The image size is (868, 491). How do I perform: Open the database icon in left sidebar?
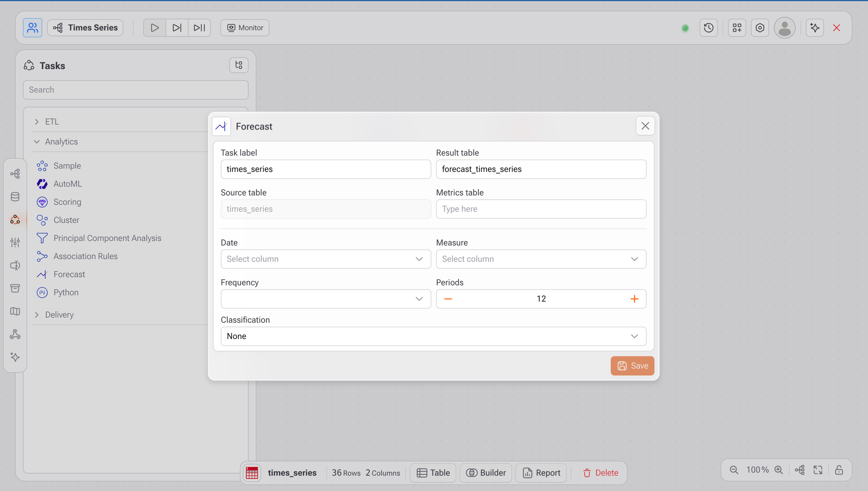pyautogui.click(x=15, y=196)
